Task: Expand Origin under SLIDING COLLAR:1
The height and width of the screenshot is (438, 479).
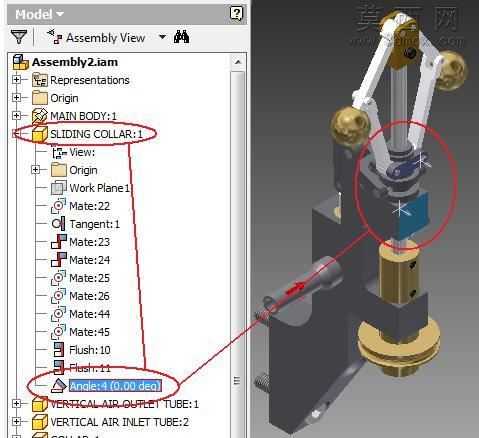Action: pyautogui.click(x=35, y=170)
